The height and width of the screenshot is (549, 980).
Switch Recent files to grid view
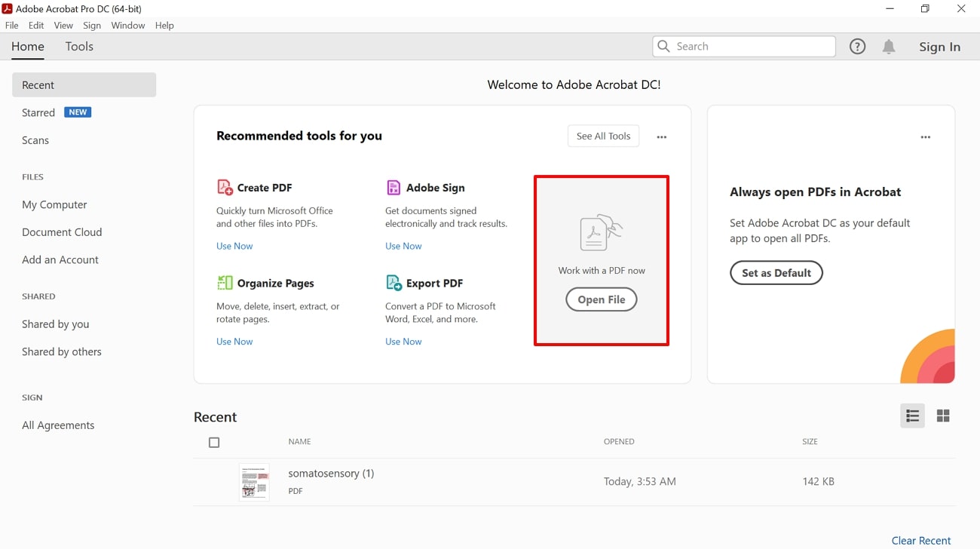[943, 416]
